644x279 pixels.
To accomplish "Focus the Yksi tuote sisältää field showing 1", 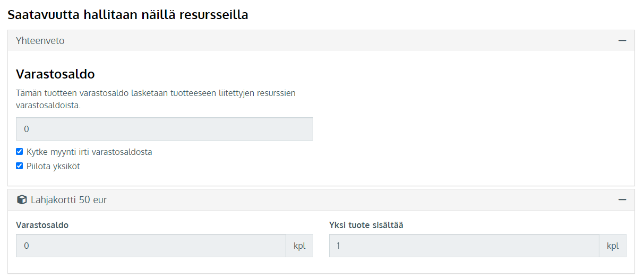I will (464, 246).
